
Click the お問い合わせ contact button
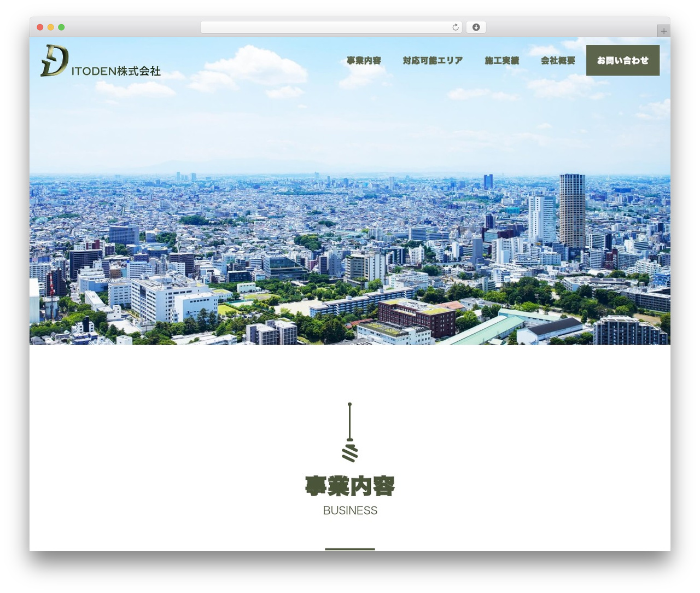pyautogui.click(x=623, y=60)
